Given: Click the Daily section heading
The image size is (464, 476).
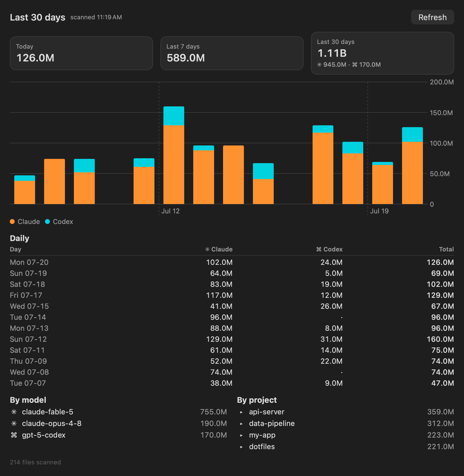Looking at the screenshot, I should (x=20, y=238).
